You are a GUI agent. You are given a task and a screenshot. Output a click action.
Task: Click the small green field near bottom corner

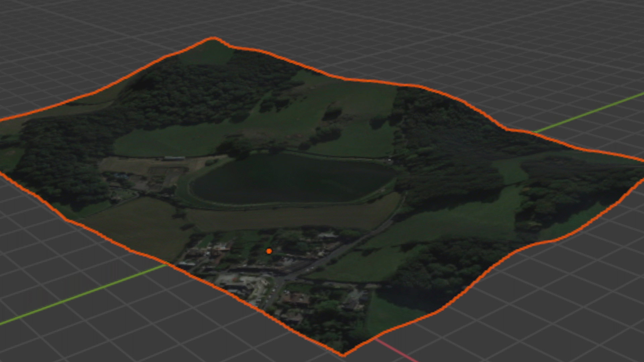[389, 313]
